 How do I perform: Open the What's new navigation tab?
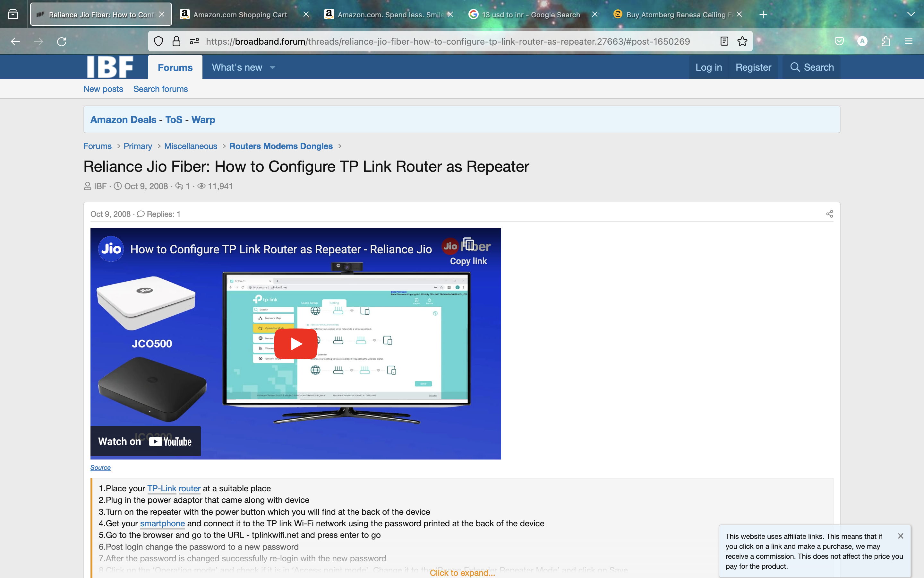pos(237,67)
